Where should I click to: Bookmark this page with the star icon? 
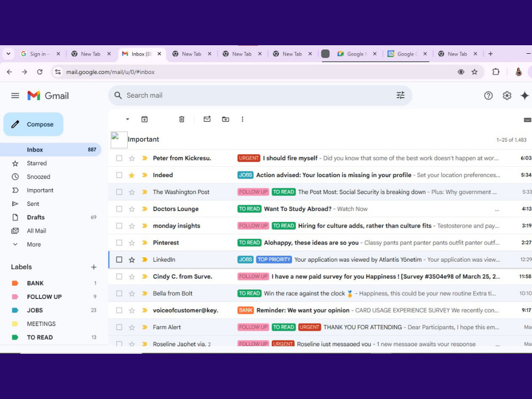coord(475,72)
